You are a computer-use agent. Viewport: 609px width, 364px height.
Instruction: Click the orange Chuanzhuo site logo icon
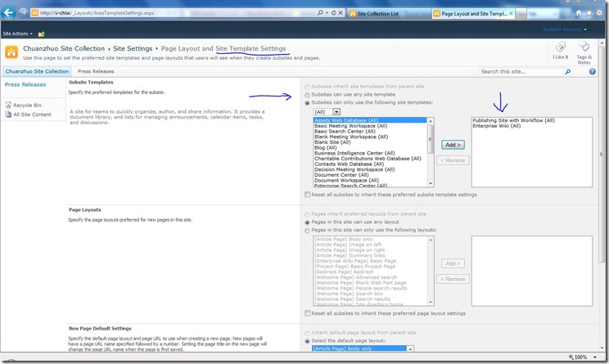[11, 52]
